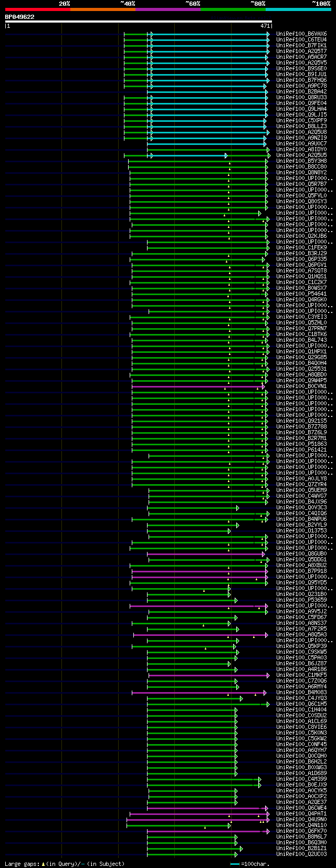Select label UniRef100_P61421
This screenshot has width=336, height=868.
[x=301, y=449]
